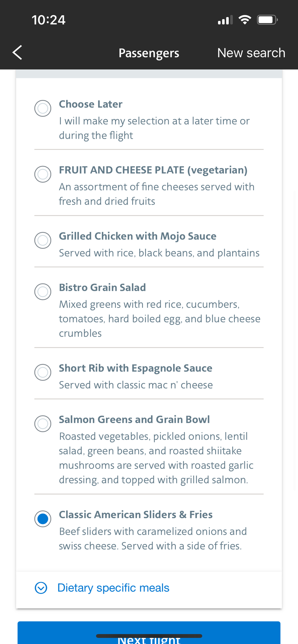Viewport: 298px width, 644px height.
Task: Tap the battery status icon
Action: click(267, 20)
